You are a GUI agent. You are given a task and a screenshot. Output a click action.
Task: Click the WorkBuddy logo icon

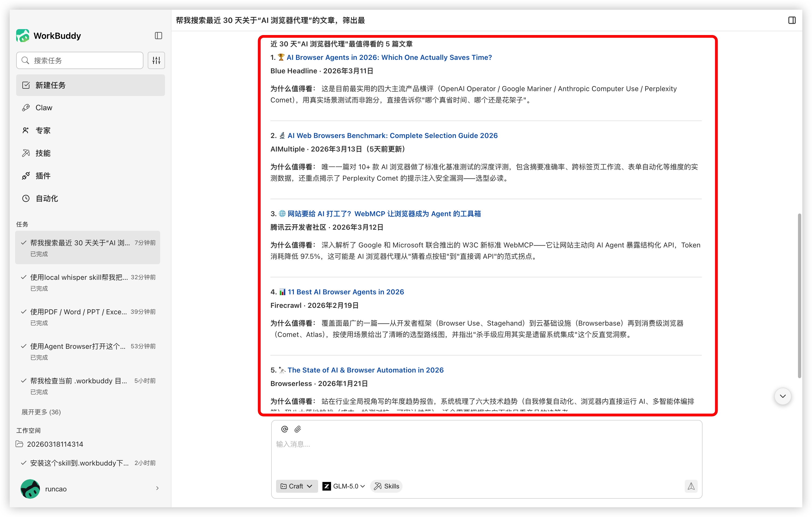point(23,36)
